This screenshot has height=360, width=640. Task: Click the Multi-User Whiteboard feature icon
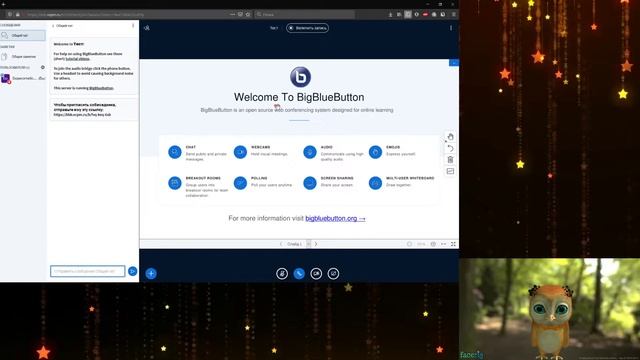tap(375, 183)
